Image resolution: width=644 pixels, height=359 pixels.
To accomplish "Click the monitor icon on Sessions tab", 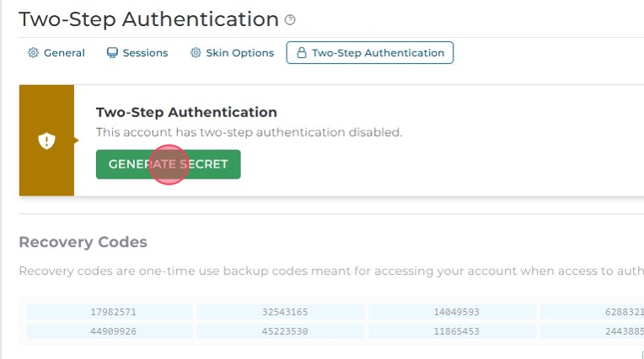I will coord(112,52).
